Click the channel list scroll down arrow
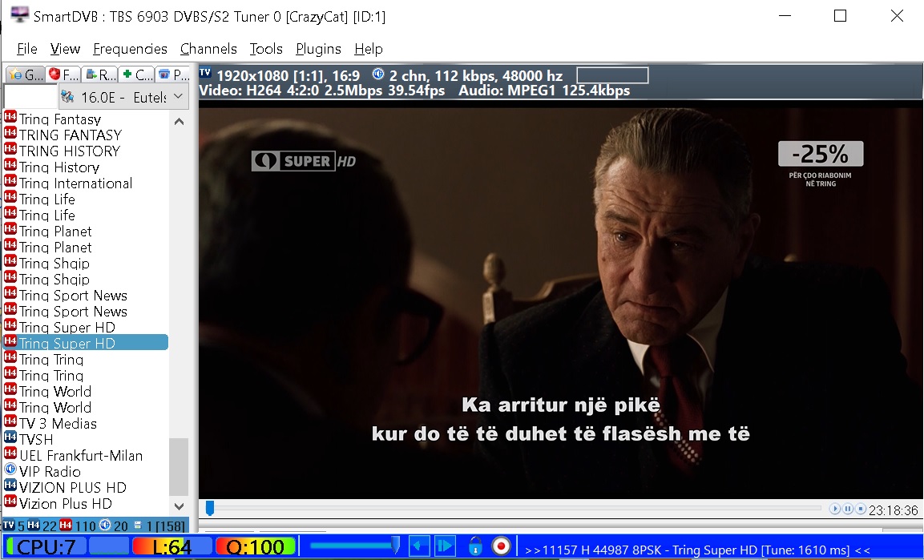This screenshot has height=560, width=924. [x=180, y=506]
